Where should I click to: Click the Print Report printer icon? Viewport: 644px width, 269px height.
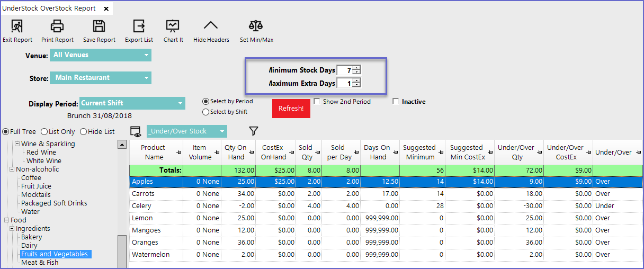point(57,26)
